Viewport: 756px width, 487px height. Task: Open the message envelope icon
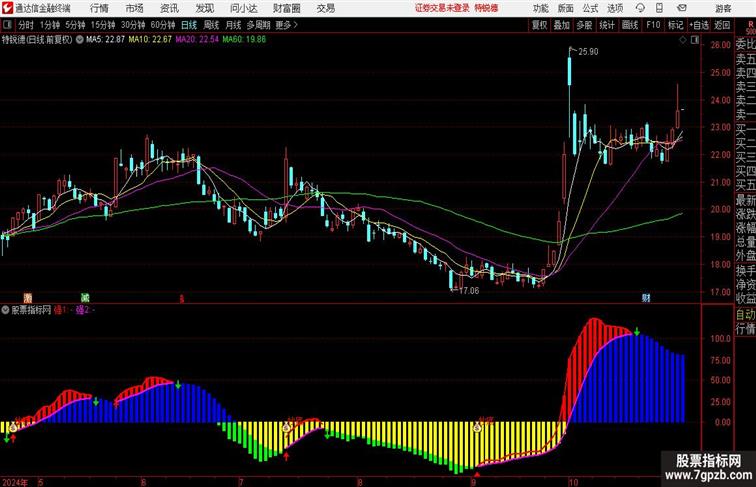point(682,8)
